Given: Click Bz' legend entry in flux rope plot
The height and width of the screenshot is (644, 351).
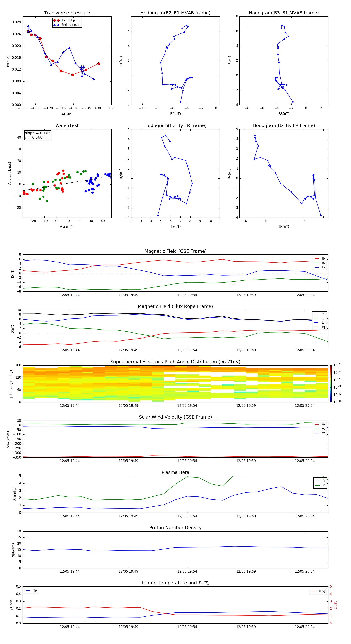Looking at the screenshot, I should pos(320,323).
